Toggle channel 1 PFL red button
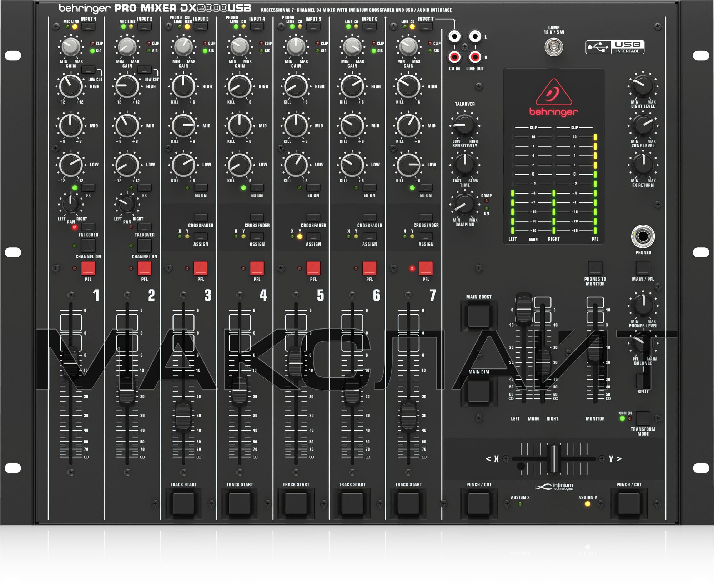The height and width of the screenshot is (588, 714). click(88, 268)
